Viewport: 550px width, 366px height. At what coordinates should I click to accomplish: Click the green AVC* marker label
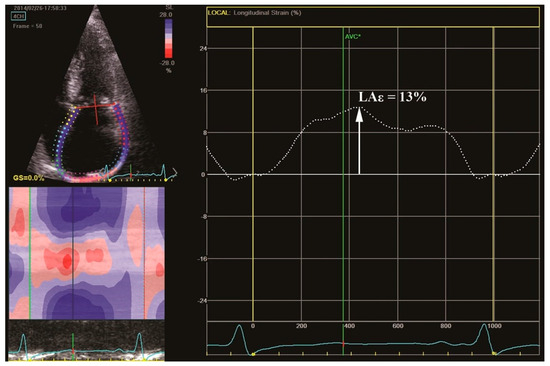tap(353, 36)
